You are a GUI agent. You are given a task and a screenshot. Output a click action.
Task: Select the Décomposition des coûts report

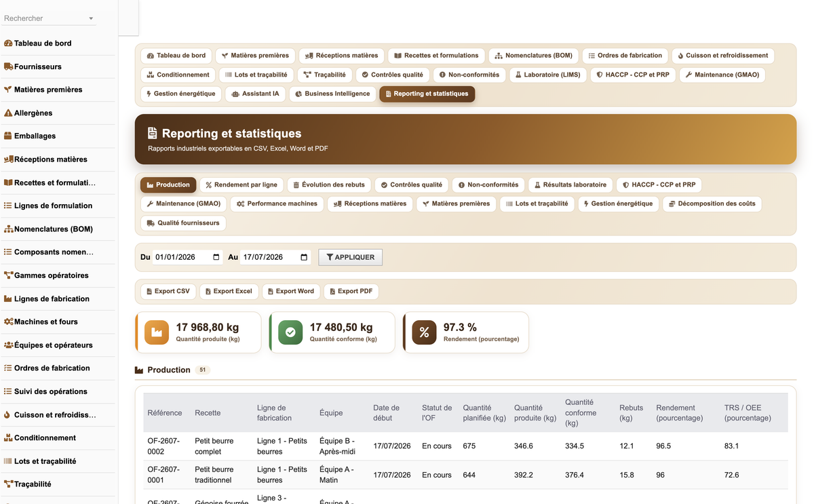pos(712,203)
